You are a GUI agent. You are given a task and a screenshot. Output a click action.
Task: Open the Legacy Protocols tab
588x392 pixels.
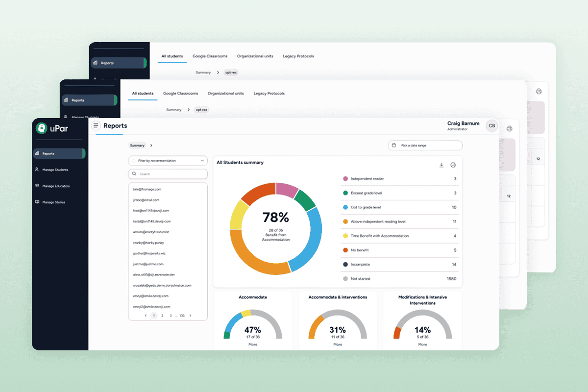269,93
